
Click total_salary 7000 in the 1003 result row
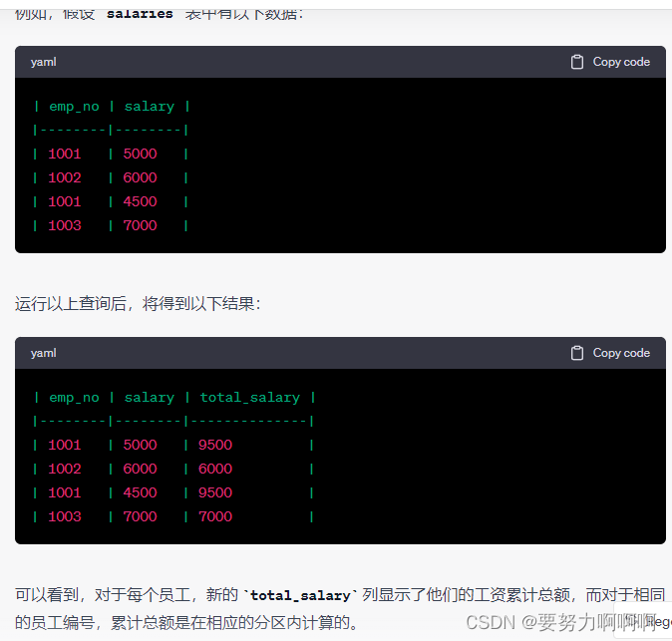pyautogui.click(x=215, y=517)
